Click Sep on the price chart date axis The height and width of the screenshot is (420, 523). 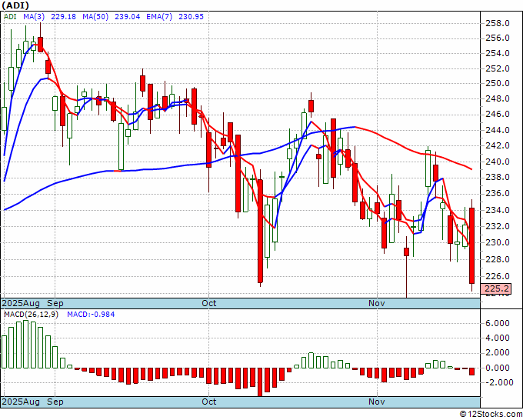tap(55, 304)
